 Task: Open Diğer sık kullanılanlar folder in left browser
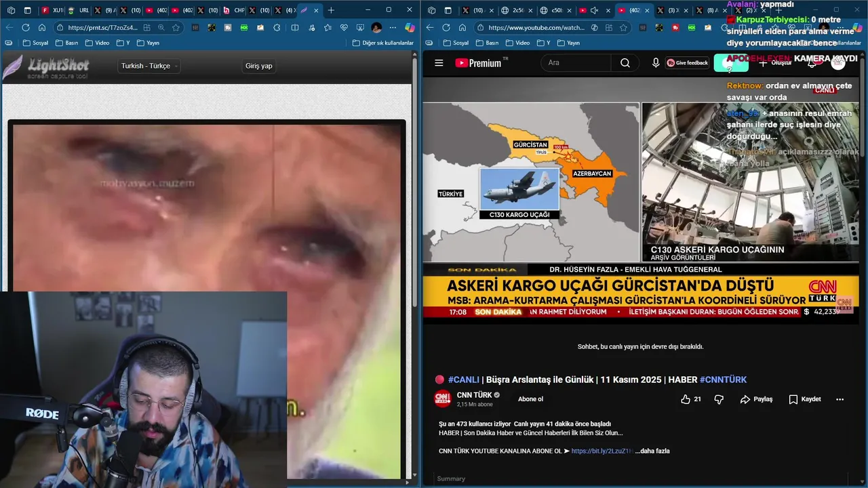383,43
